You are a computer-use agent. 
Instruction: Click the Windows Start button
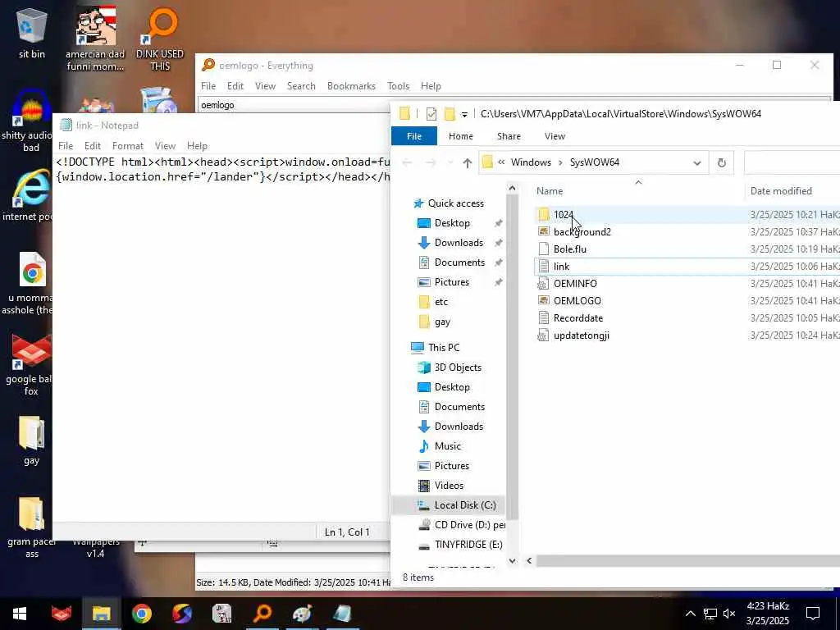click(20, 614)
